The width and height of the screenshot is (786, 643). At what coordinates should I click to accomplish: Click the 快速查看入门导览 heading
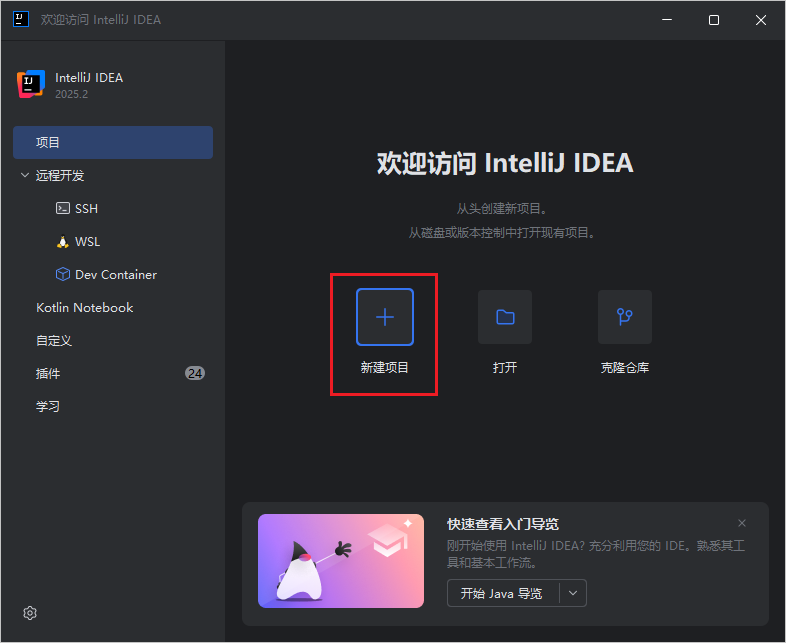point(503,524)
